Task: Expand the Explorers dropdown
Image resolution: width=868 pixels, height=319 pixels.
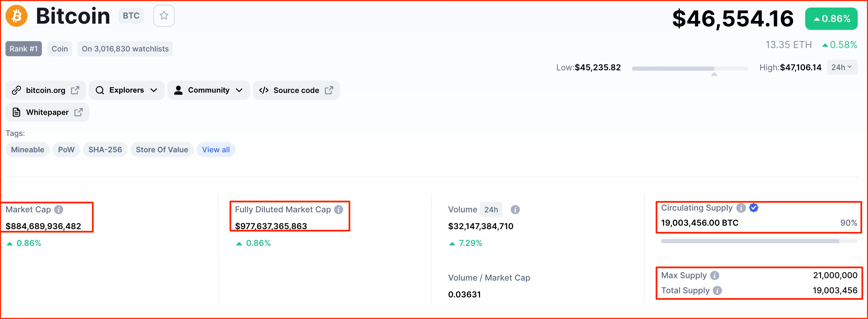Action: tap(127, 90)
